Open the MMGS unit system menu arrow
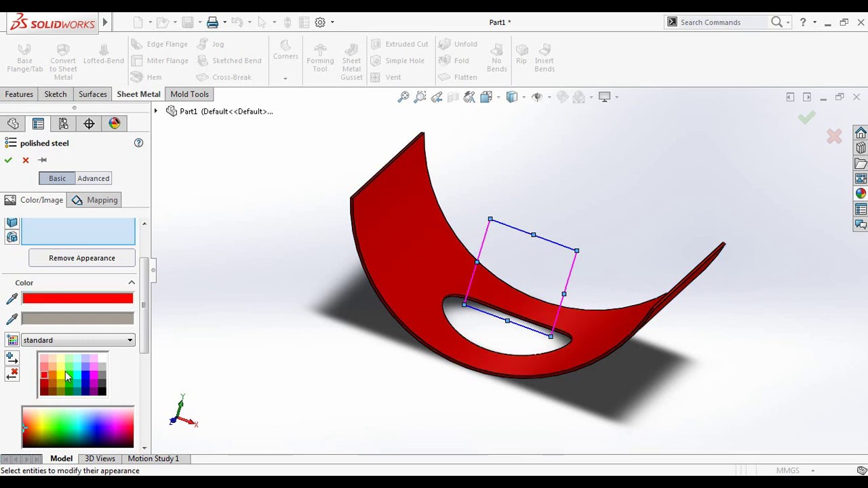Image resolution: width=868 pixels, height=488 pixels. (x=812, y=470)
